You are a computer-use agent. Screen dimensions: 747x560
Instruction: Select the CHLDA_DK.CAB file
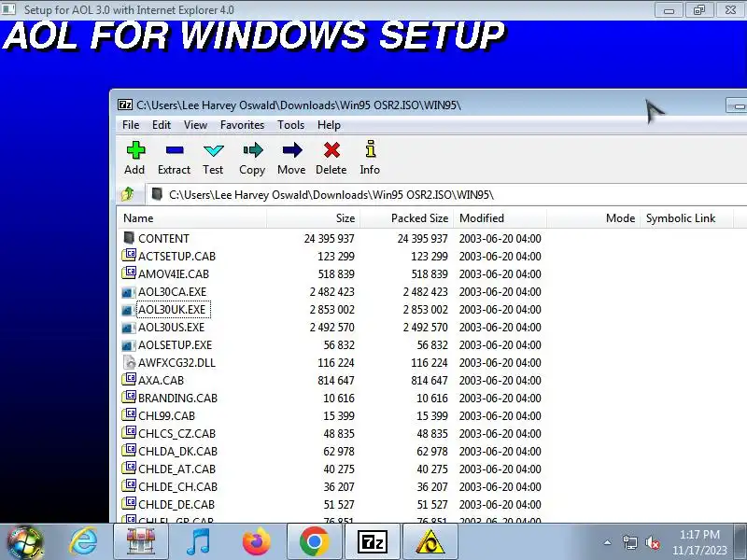point(177,451)
